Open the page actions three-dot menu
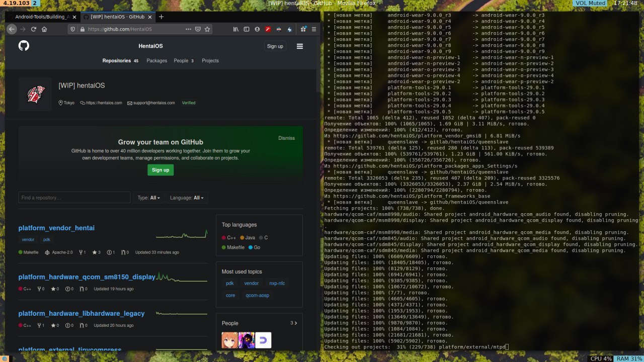This screenshot has height=362, width=644. [188, 29]
